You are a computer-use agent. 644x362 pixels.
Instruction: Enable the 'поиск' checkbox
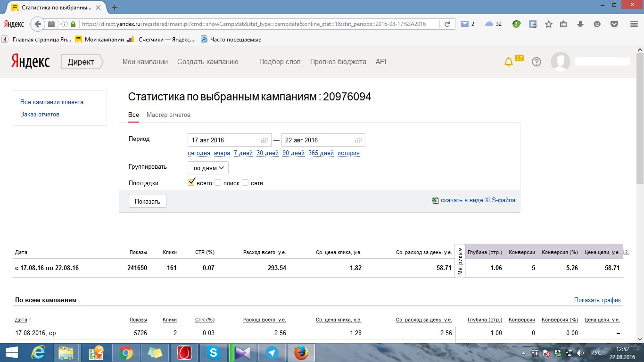coord(218,183)
